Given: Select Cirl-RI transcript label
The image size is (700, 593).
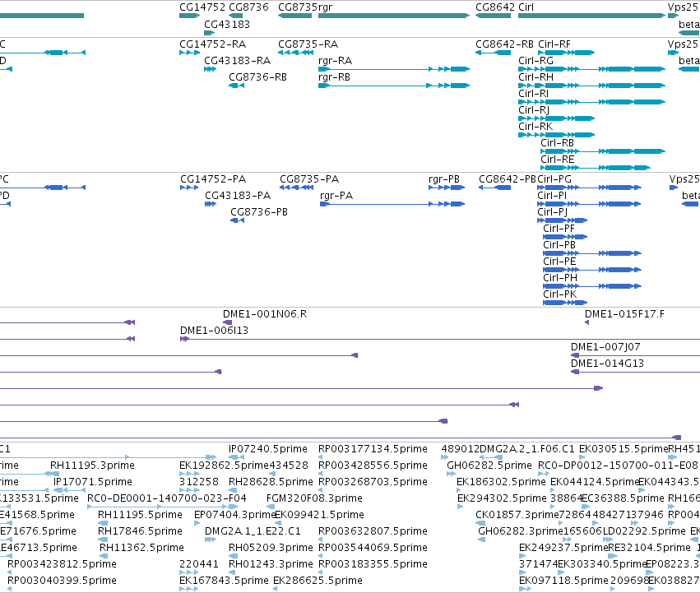Looking at the screenshot, I should 534,94.
